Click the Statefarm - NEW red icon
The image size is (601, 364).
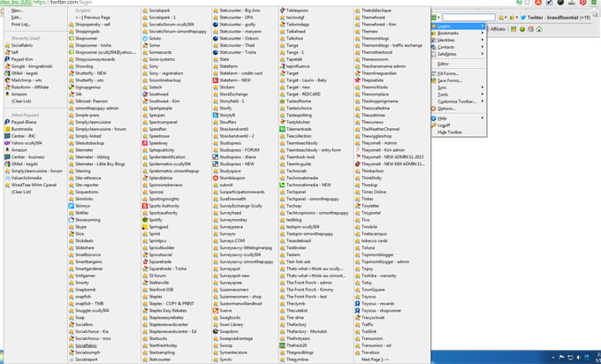pyautogui.click(x=216, y=80)
